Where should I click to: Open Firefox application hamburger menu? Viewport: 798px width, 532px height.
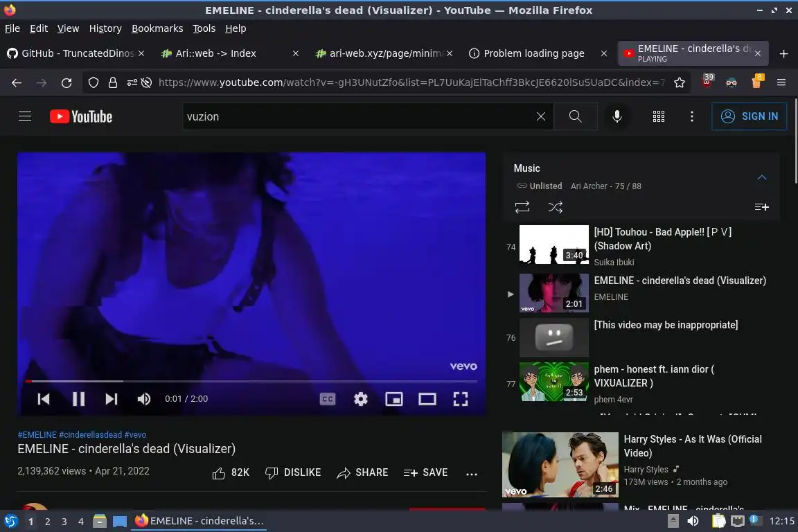[781, 82]
